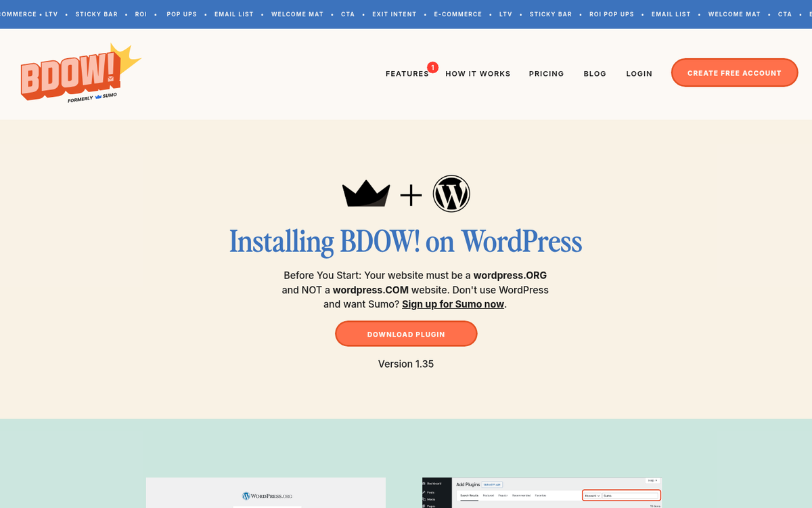Click the plus sign between the logos
The width and height of the screenshot is (812, 508).
pos(411,196)
